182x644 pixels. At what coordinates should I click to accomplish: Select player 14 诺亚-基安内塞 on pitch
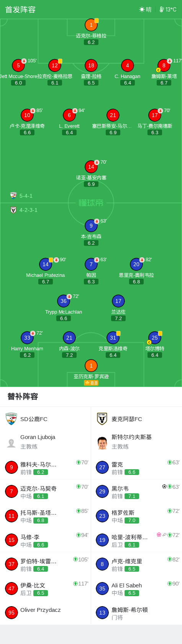[91, 167]
